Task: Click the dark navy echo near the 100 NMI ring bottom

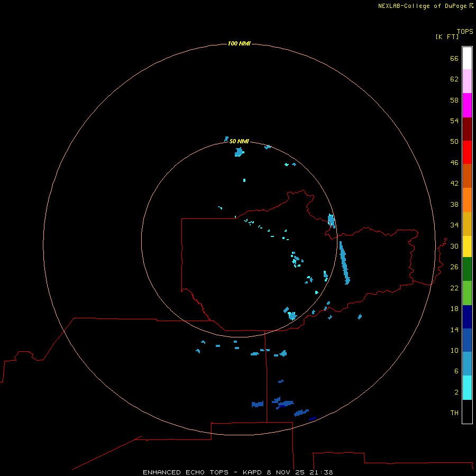Action: tap(313, 419)
